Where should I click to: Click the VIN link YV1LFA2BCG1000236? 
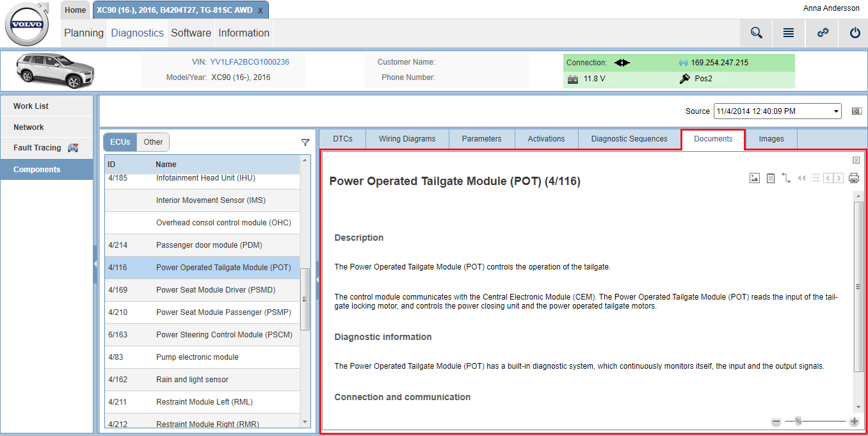(x=250, y=62)
